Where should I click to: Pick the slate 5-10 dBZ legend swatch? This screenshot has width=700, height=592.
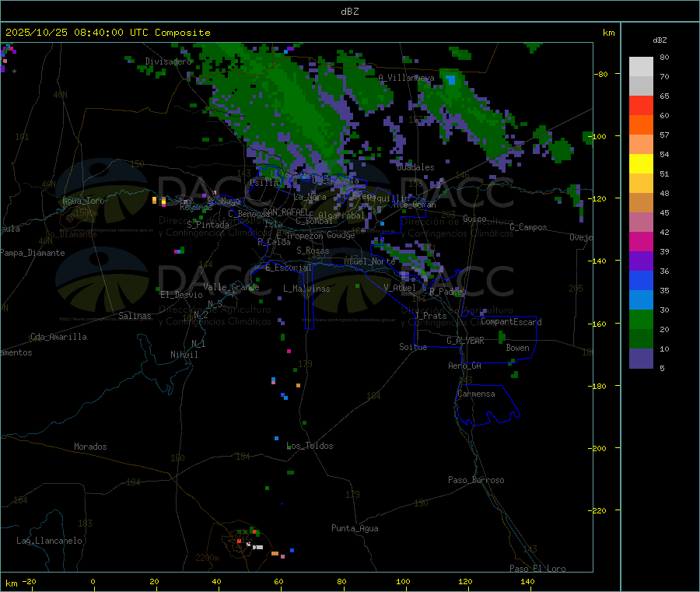tap(641, 359)
